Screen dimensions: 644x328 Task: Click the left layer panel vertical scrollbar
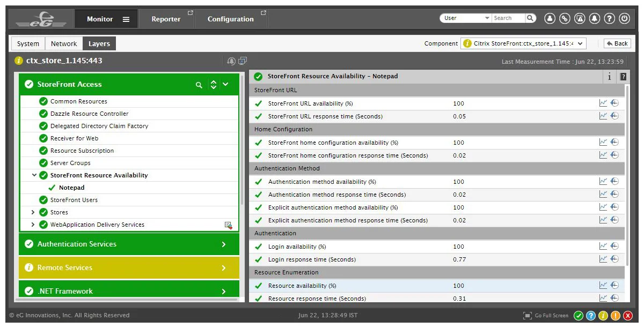pyautogui.click(x=241, y=139)
